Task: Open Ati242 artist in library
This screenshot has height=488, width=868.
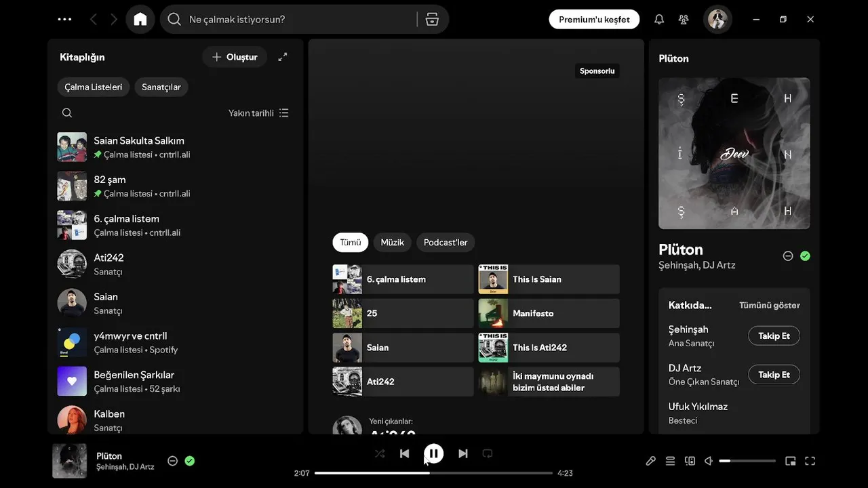Action: [x=175, y=264]
